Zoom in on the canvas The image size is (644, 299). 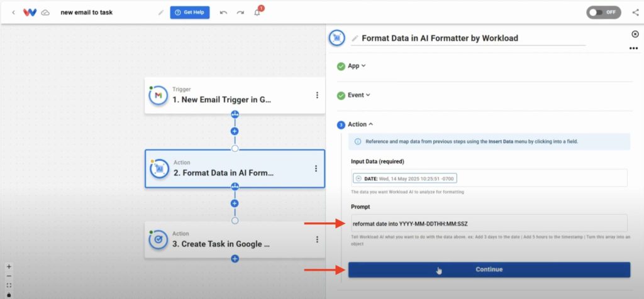tap(9, 266)
